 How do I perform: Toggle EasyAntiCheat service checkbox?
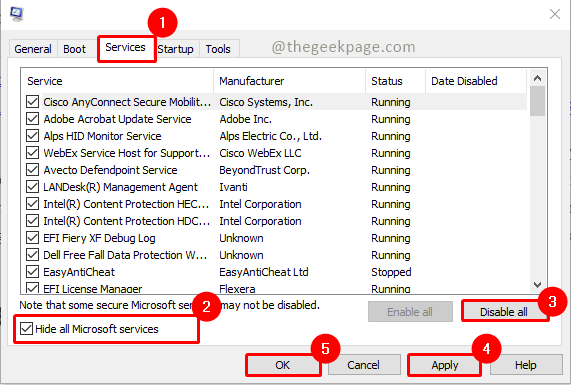click(32, 272)
